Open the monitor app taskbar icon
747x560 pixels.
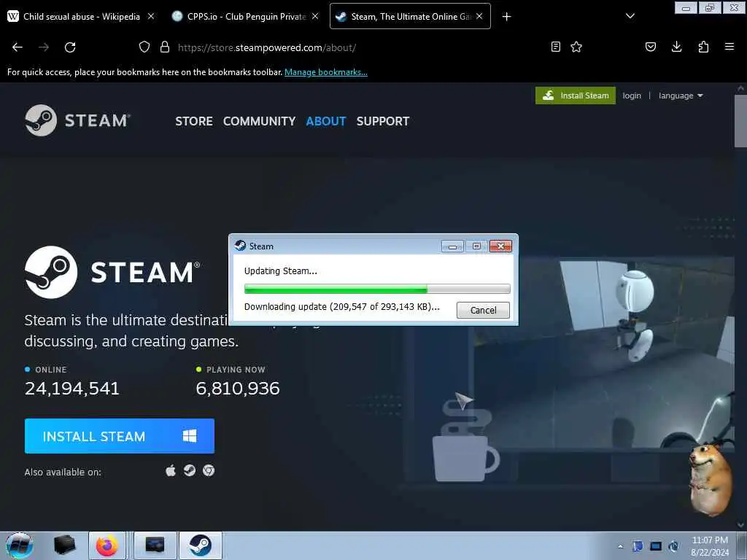pyautogui.click(x=155, y=545)
